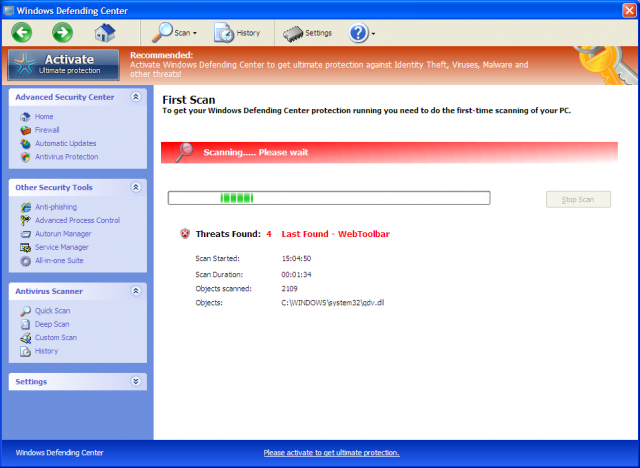Click the sidebar History icon
The height and width of the screenshot is (468, 640).
coord(25,351)
